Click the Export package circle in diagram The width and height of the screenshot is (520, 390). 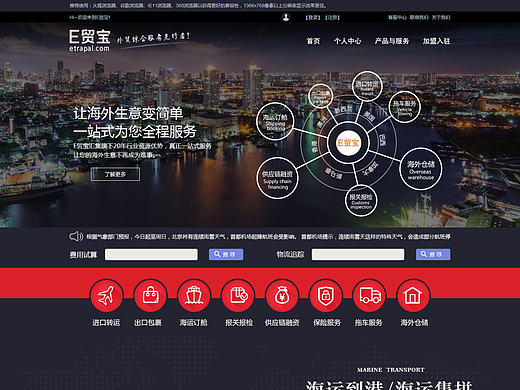click(x=321, y=96)
